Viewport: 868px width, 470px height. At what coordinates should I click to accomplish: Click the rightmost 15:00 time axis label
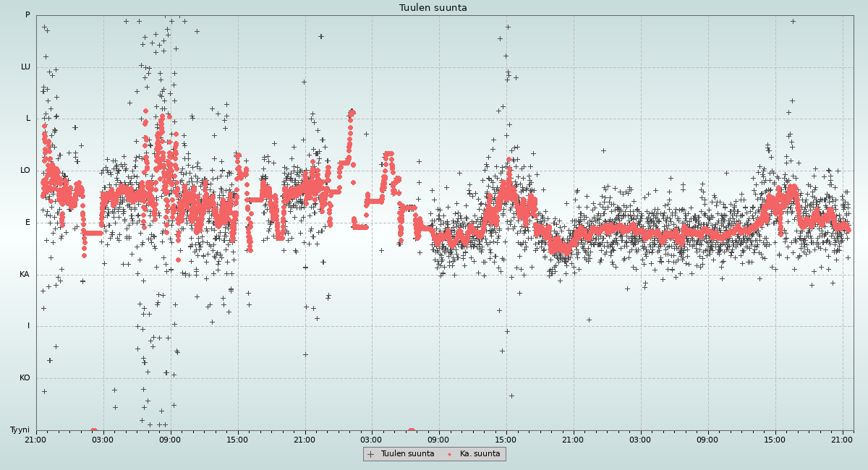(775, 439)
